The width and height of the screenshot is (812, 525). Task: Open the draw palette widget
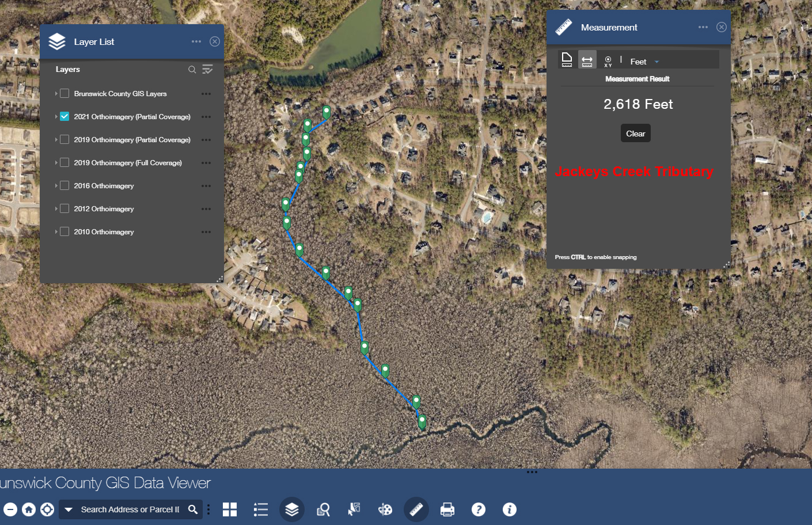click(385, 509)
